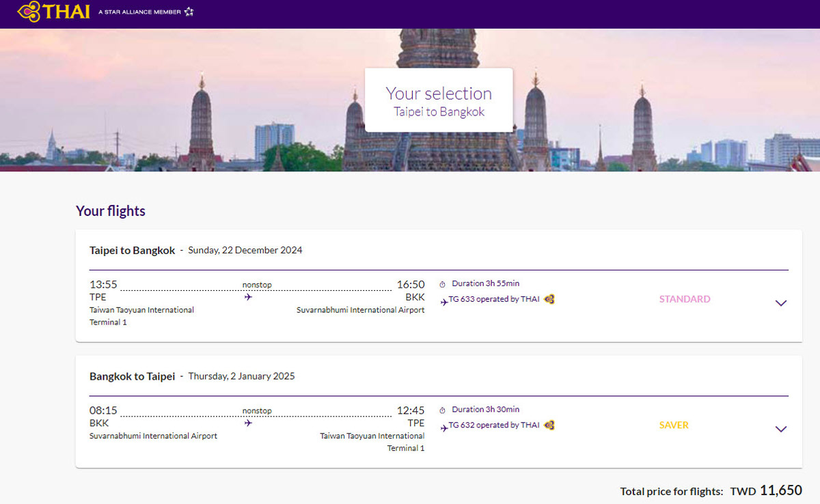Click 'Duration 3h 55min' text
Screen dimensions: 820x504
[486, 283]
